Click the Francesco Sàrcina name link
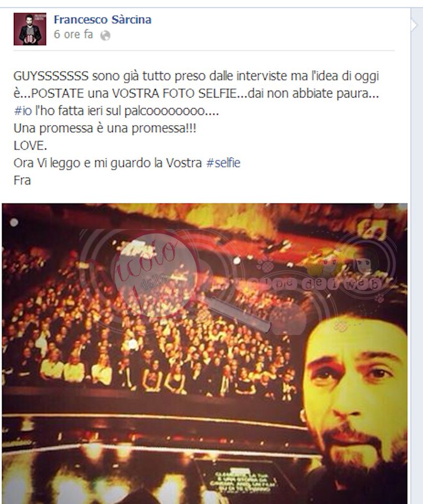 (103, 20)
